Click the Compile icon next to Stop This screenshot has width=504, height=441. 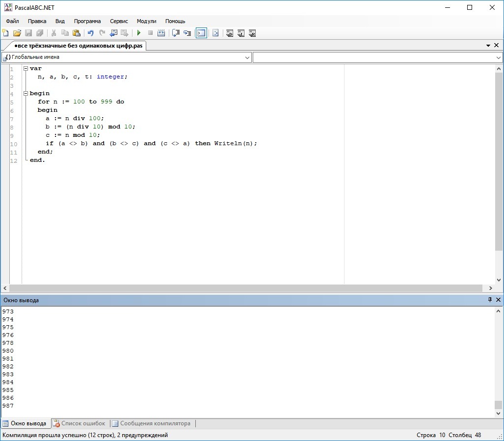[161, 33]
